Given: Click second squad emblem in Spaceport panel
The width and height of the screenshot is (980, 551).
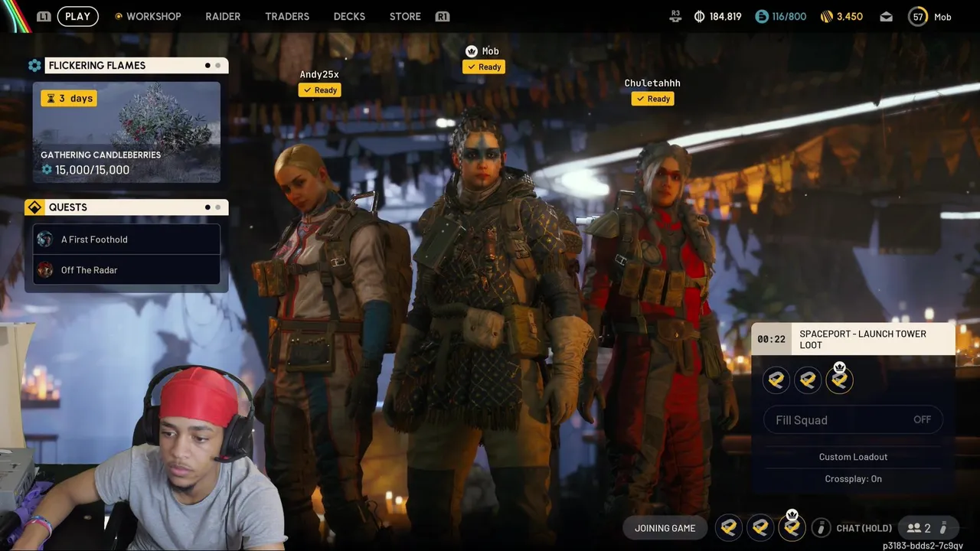Looking at the screenshot, I should tap(808, 380).
